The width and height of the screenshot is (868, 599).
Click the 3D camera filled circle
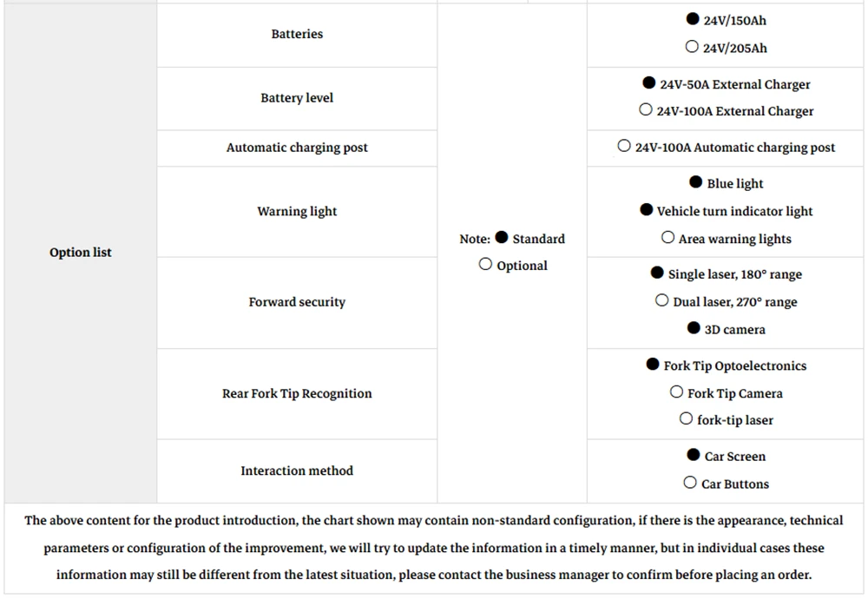pyautogui.click(x=694, y=328)
